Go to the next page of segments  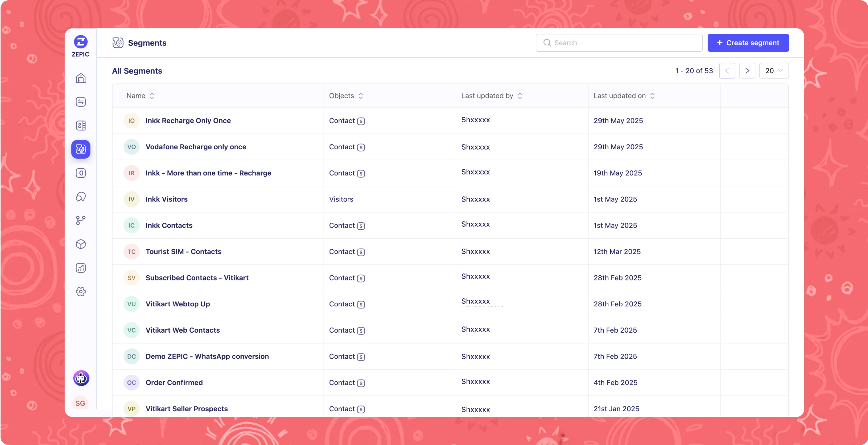747,71
